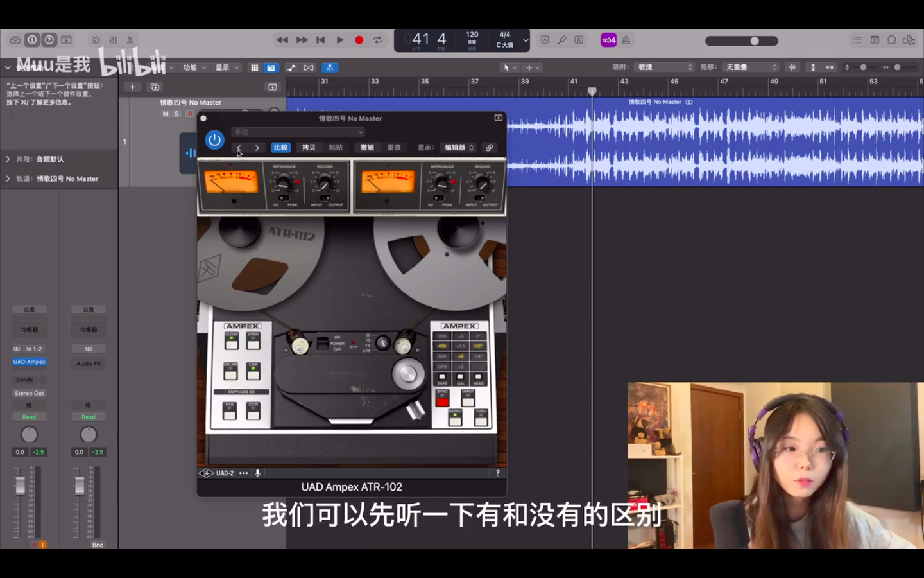Expand the 轨道 track inspector section
The image size is (924, 578).
[x=8, y=179]
